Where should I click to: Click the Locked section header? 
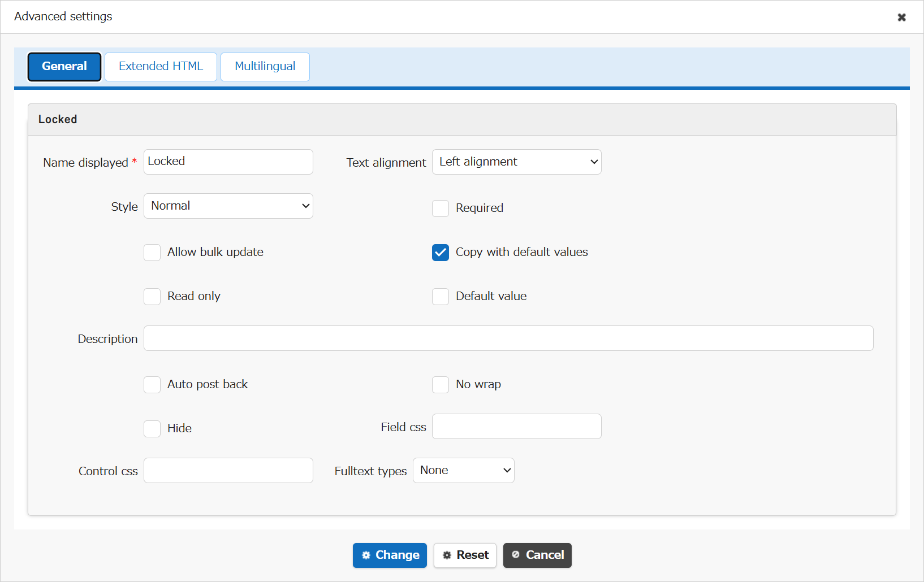pos(462,119)
